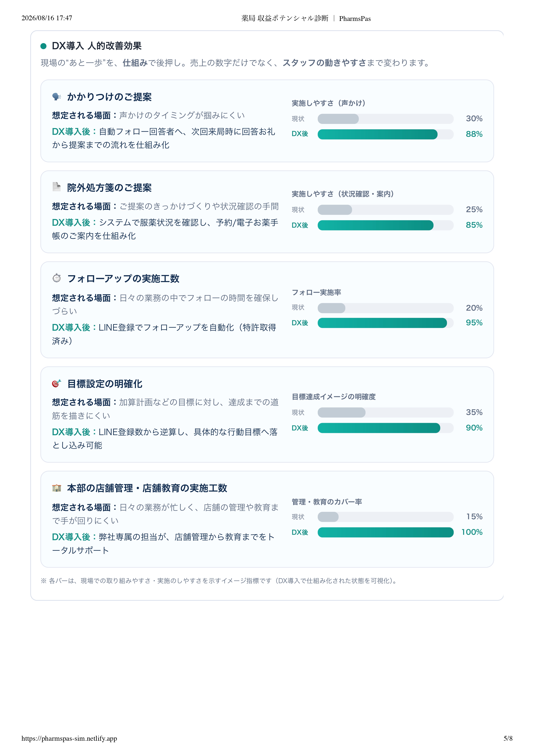This screenshot has width=534, height=756.
Task: Click the 88% DX後 bar for 声かけ
Action: point(377,134)
